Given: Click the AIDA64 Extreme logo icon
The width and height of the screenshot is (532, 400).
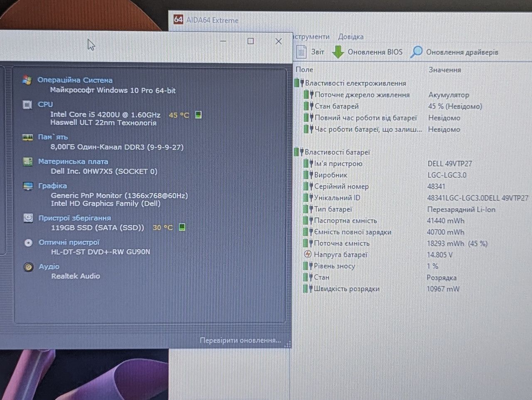Looking at the screenshot, I should click(178, 20).
